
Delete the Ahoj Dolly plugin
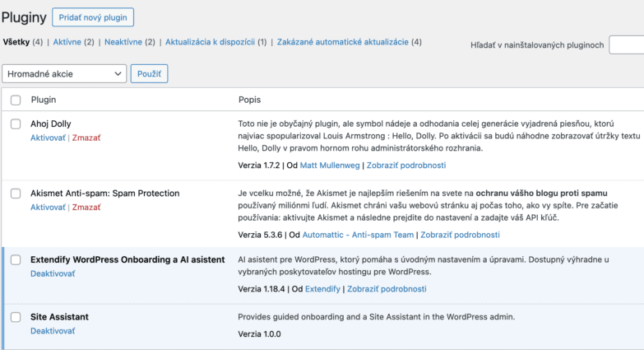pyautogui.click(x=86, y=138)
